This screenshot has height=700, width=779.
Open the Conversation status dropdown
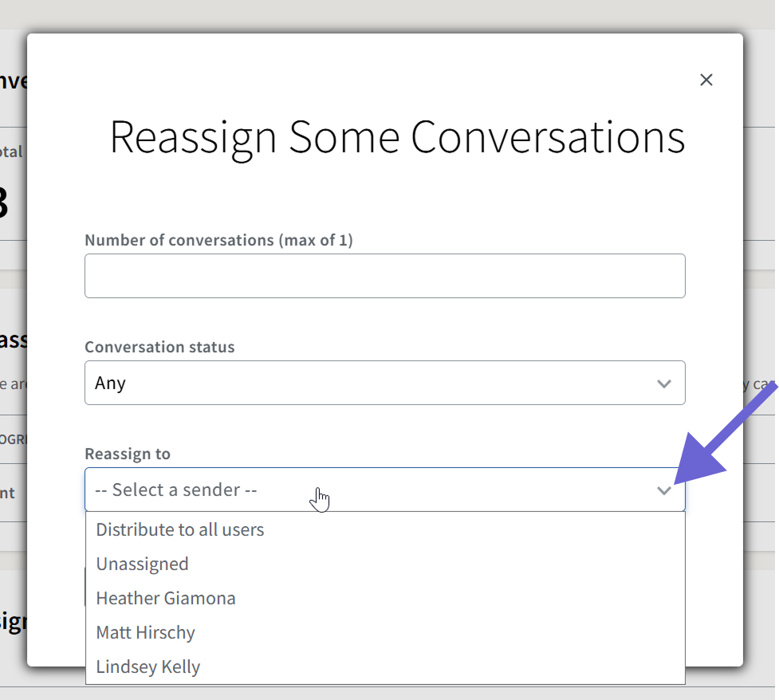point(385,383)
